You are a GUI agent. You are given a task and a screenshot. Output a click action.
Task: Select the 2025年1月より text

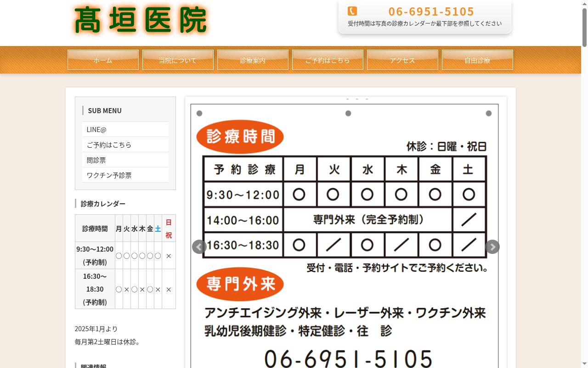click(x=96, y=328)
